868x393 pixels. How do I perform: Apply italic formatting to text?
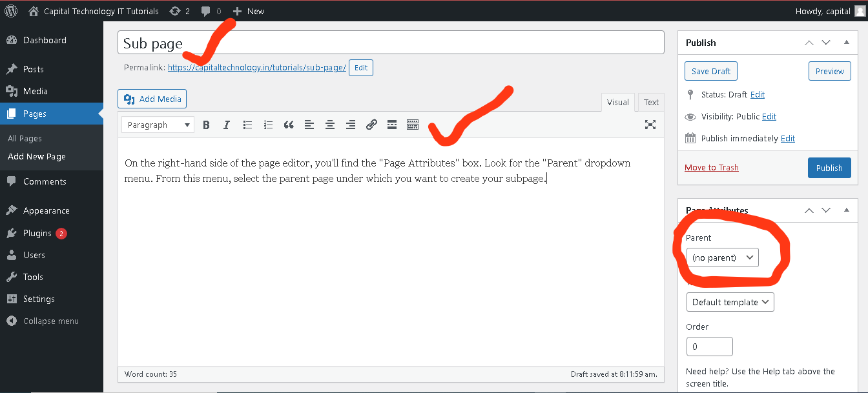coord(227,125)
